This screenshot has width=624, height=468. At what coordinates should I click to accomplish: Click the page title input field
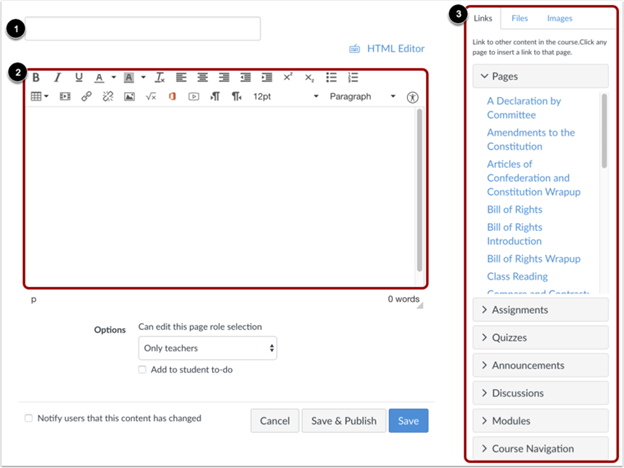[142, 29]
